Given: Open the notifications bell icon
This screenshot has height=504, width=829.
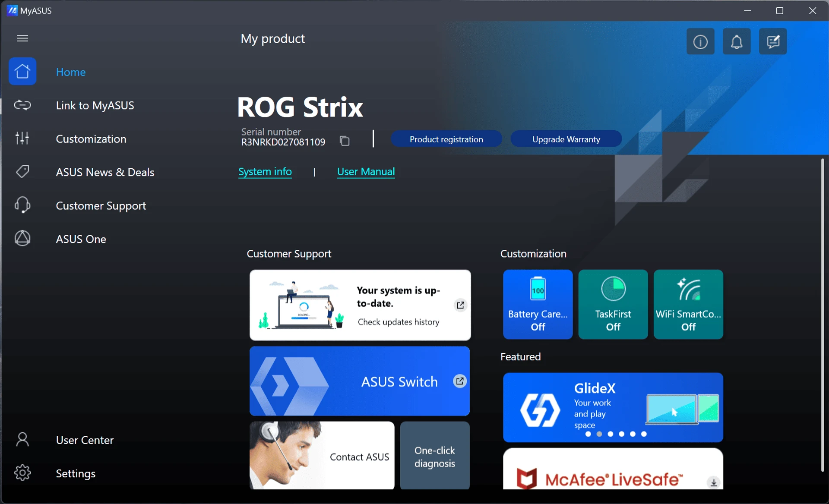Looking at the screenshot, I should [737, 41].
